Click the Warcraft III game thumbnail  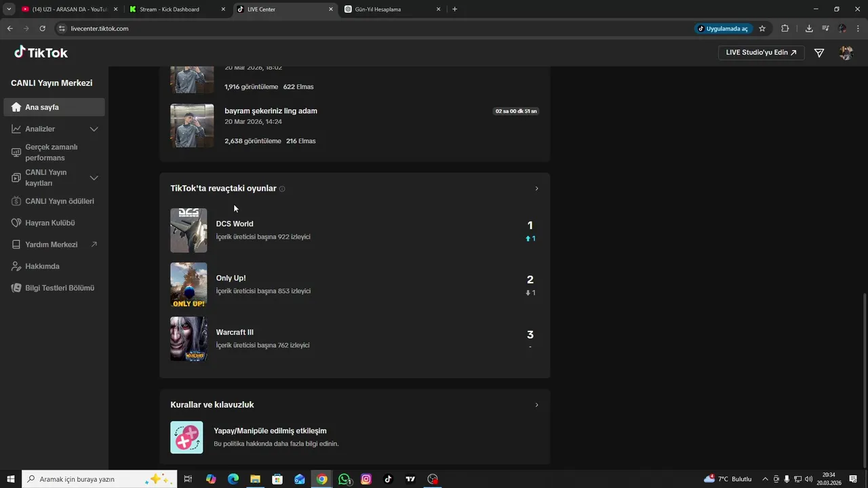pos(189,339)
